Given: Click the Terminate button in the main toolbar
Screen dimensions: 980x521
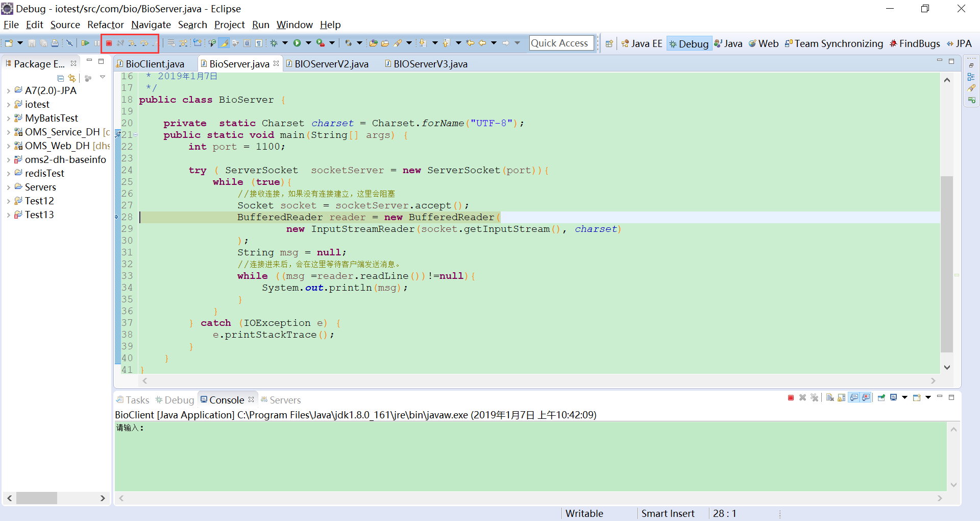Looking at the screenshot, I should click(109, 43).
